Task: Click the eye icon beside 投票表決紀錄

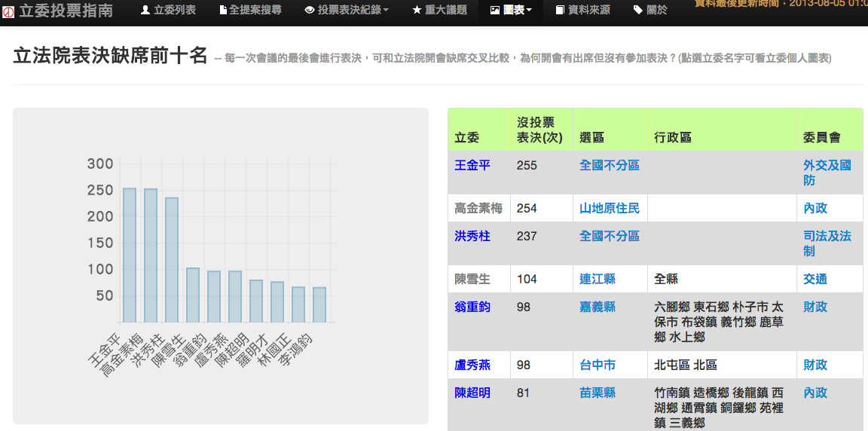Action: (x=310, y=10)
